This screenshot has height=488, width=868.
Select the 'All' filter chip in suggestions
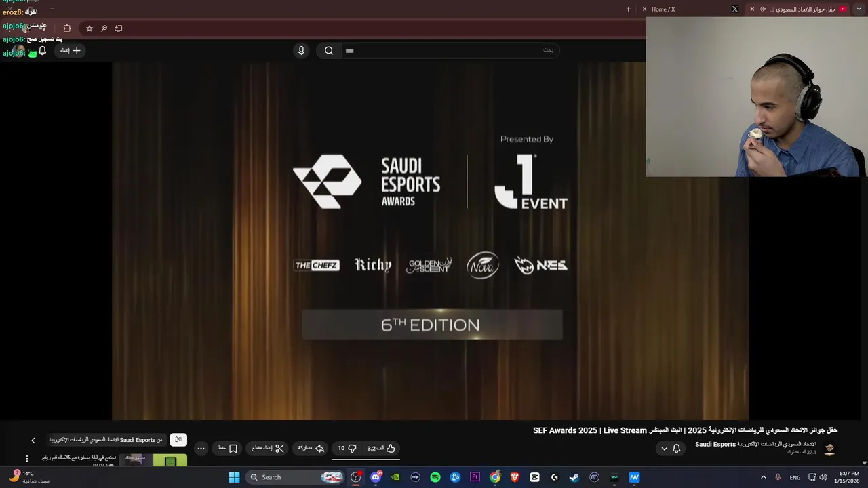point(178,439)
